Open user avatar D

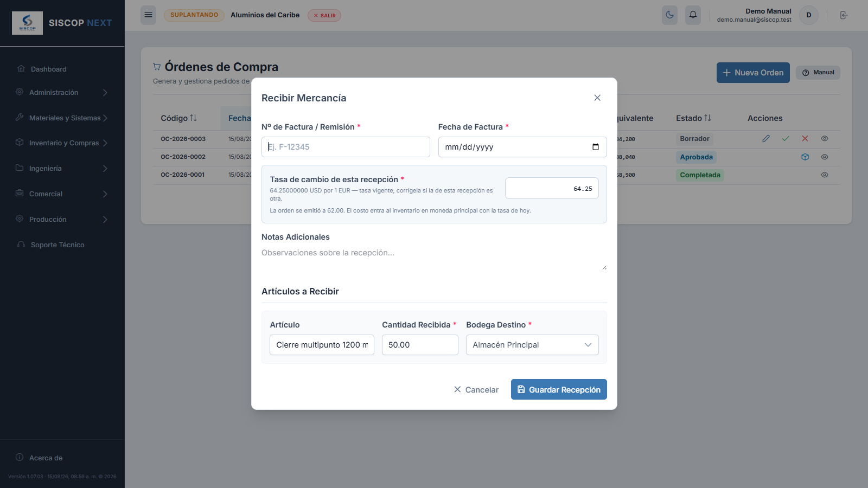tap(809, 15)
